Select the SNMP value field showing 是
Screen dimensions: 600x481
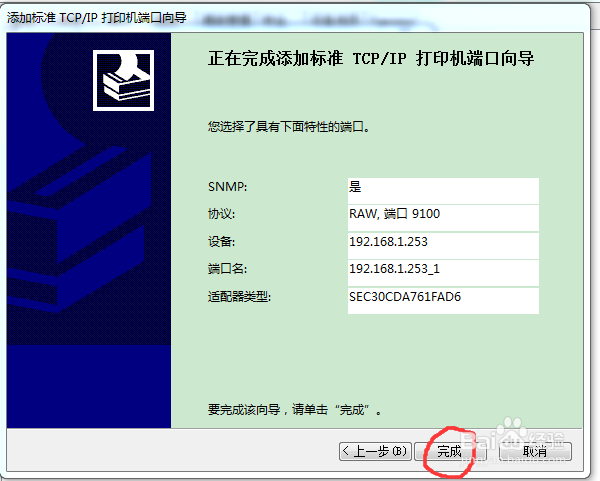(x=443, y=191)
